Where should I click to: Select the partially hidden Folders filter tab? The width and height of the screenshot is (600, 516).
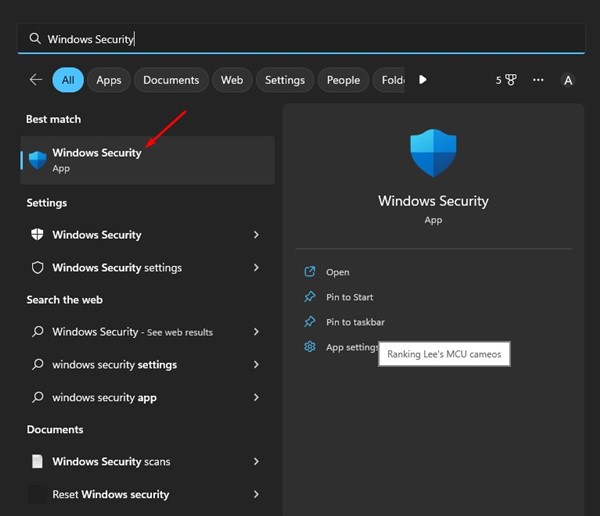(389, 80)
